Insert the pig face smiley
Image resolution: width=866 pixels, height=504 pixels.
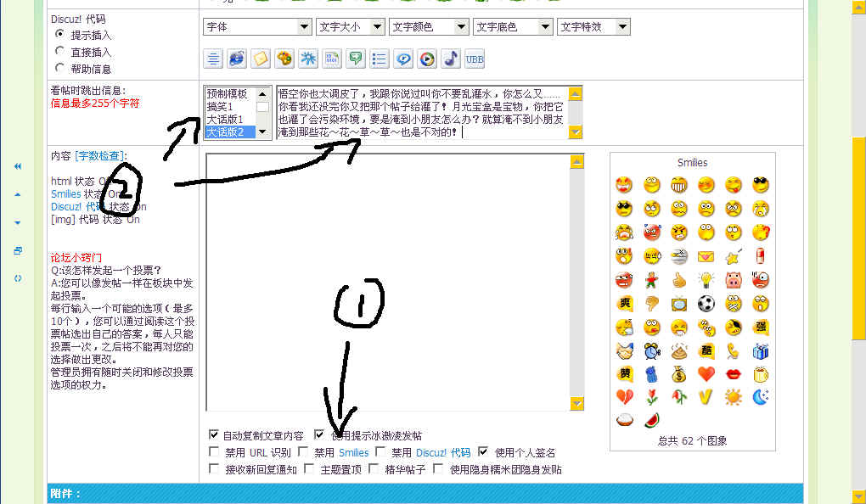[734, 280]
